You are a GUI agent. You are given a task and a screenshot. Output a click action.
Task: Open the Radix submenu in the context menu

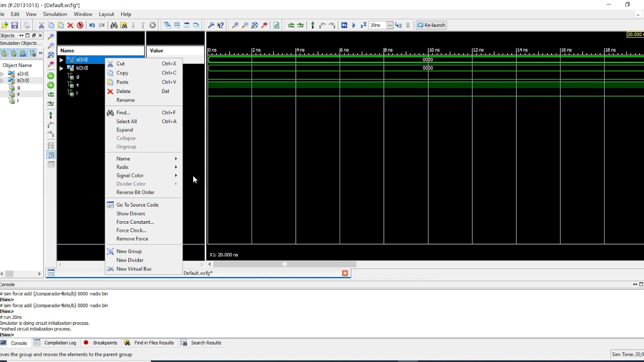coord(143,167)
